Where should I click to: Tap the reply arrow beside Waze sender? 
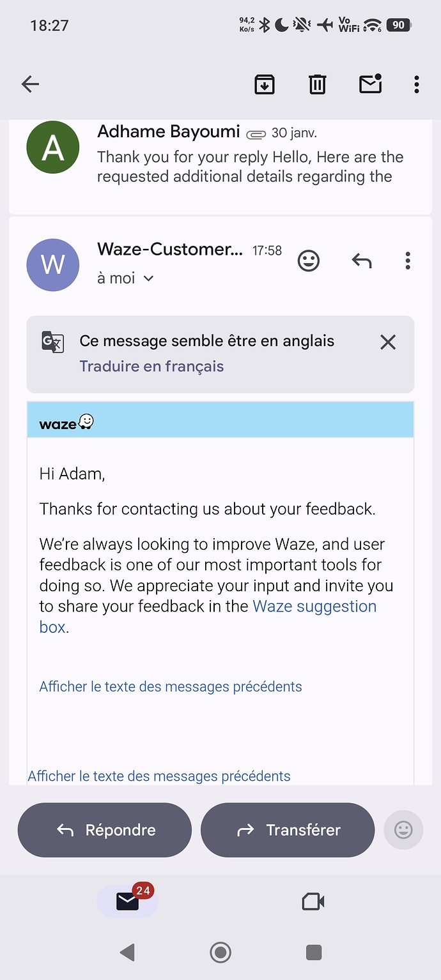click(362, 260)
